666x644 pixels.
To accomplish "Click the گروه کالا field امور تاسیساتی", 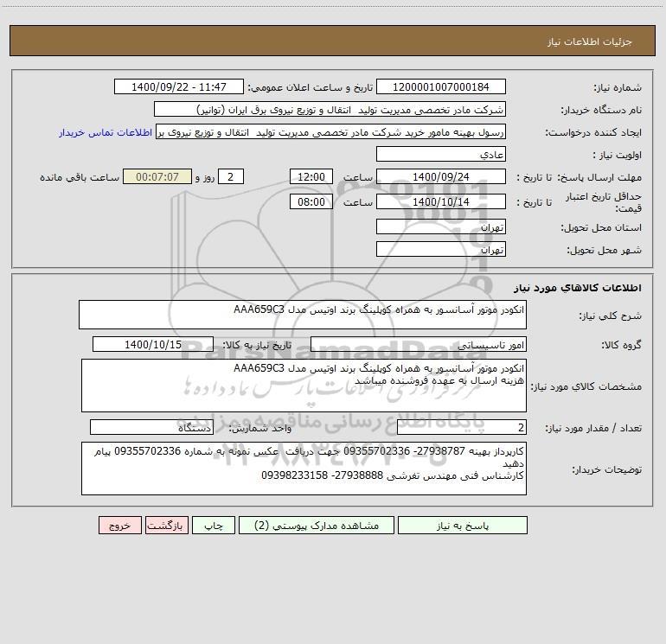I will coord(419,344).
